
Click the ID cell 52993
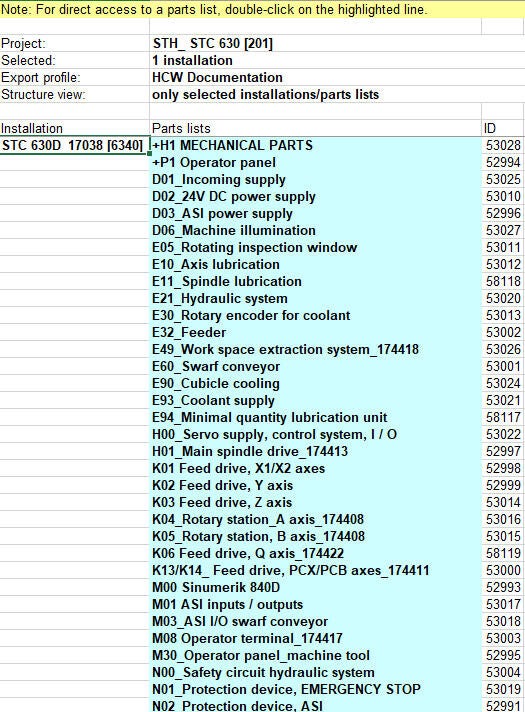[x=503, y=587]
